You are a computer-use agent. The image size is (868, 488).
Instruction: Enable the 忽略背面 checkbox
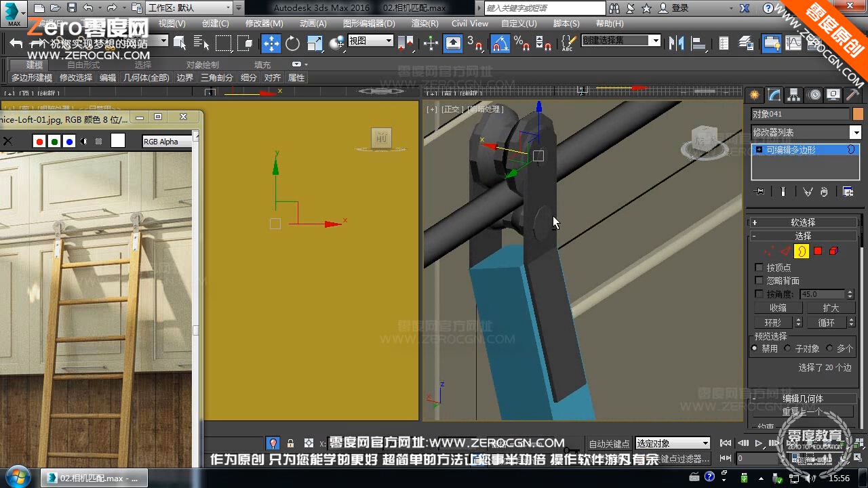point(759,281)
